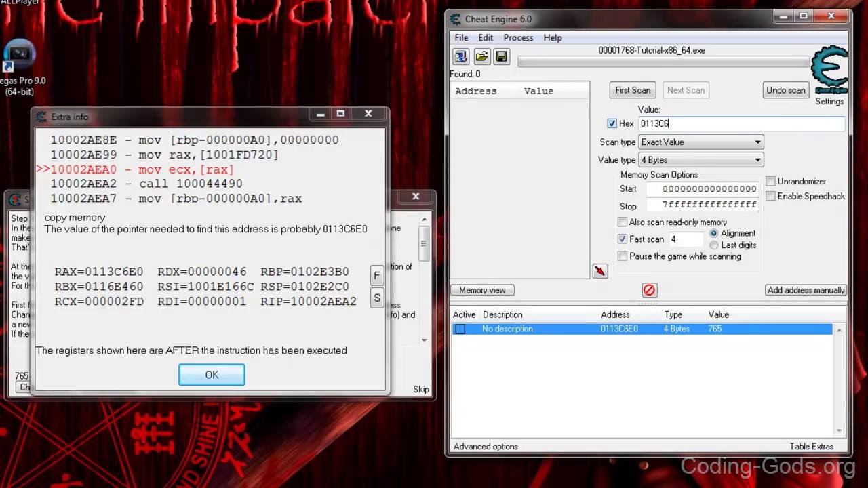Open Cheat Engine Settings
868x488 pixels.
(829, 102)
